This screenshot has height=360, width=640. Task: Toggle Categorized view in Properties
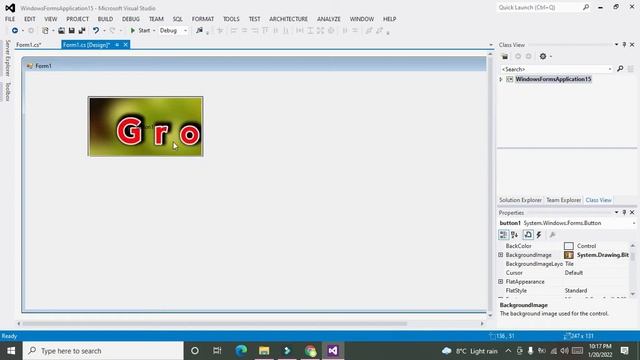click(503, 235)
